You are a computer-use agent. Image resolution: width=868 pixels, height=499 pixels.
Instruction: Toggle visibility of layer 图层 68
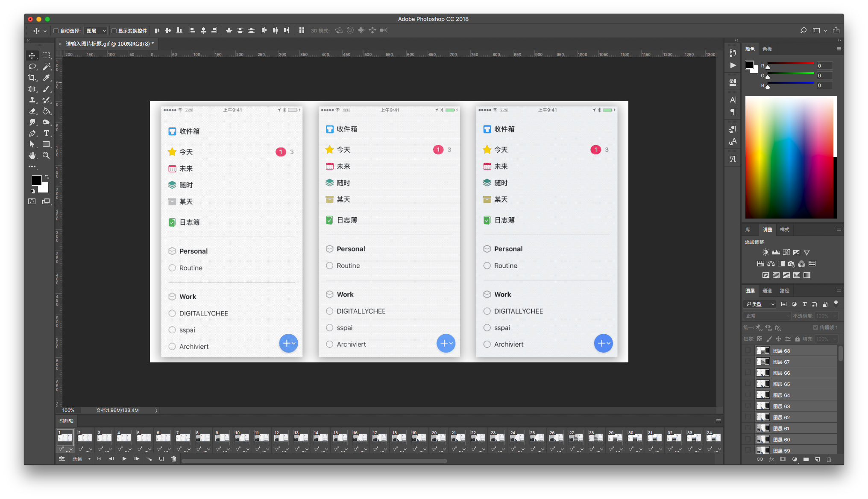click(748, 350)
